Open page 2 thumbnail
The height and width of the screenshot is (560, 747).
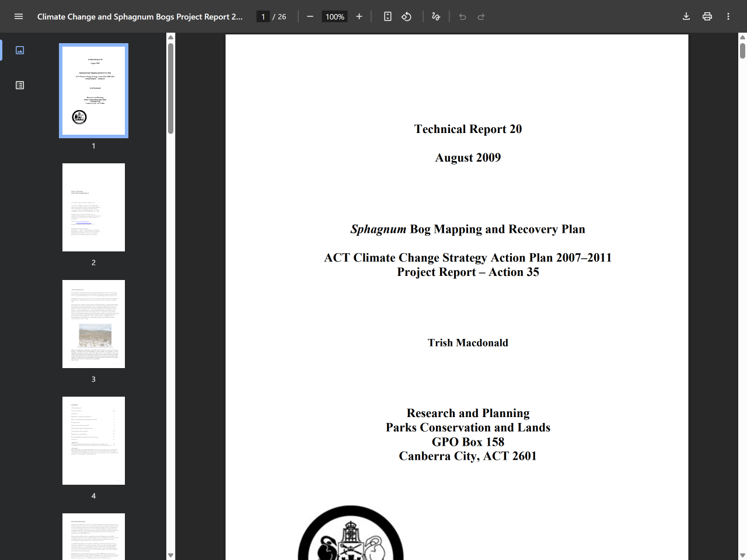93,207
